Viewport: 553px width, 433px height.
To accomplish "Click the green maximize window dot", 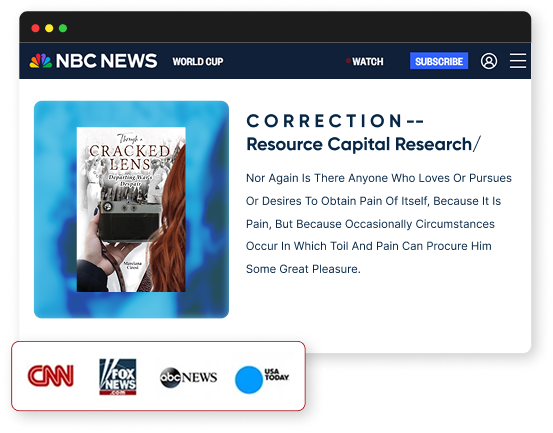I will click(63, 28).
